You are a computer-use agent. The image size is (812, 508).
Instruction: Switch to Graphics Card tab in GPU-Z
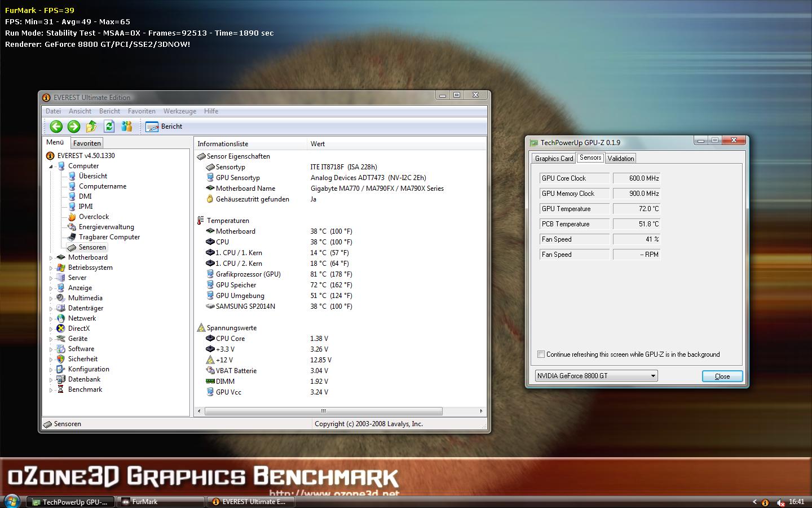point(554,159)
